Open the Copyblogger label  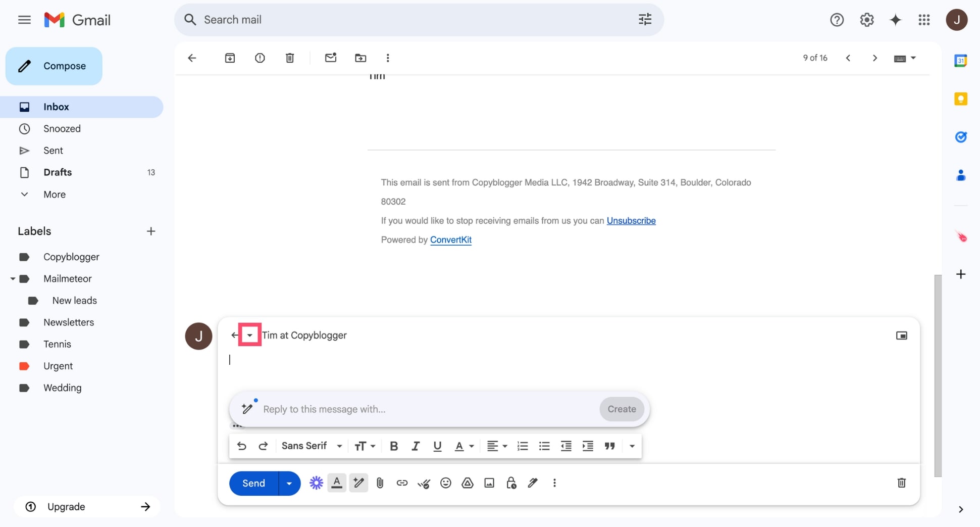(x=71, y=257)
